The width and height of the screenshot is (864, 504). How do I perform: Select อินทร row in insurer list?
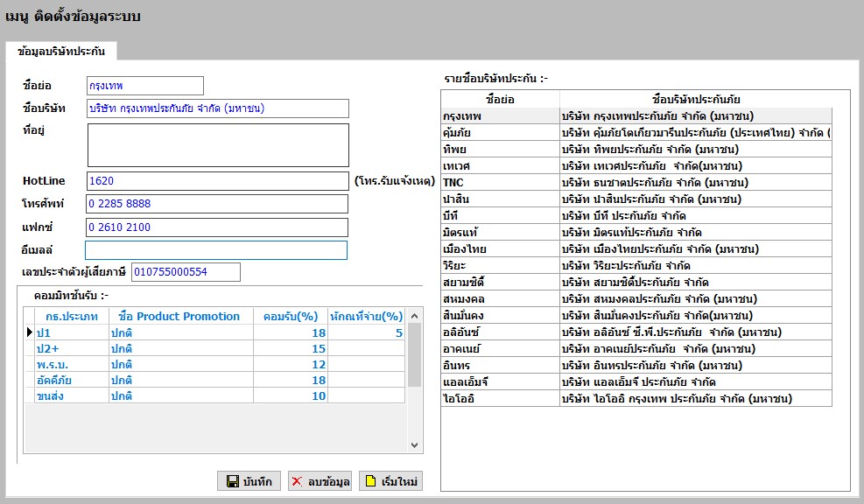[636, 365]
